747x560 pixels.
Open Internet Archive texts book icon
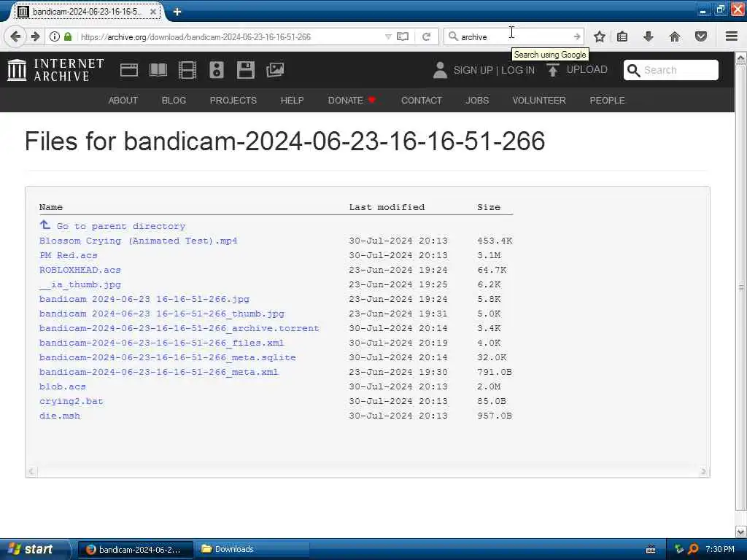(158, 70)
